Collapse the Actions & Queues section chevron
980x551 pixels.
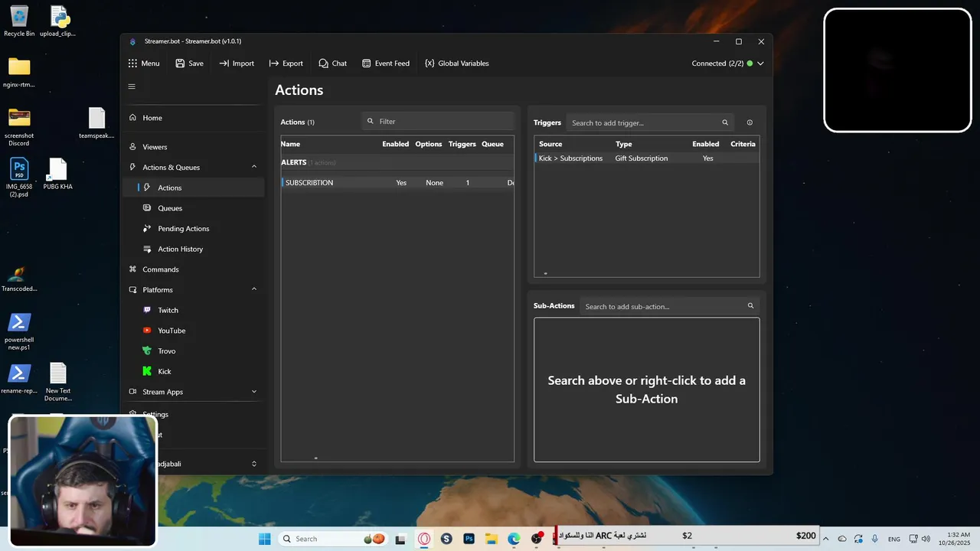coord(254,167)
